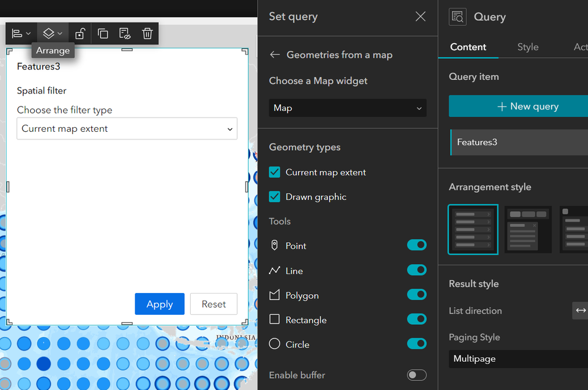Click the Reset button
Viewport: 588px width, 390px height.
214,304
